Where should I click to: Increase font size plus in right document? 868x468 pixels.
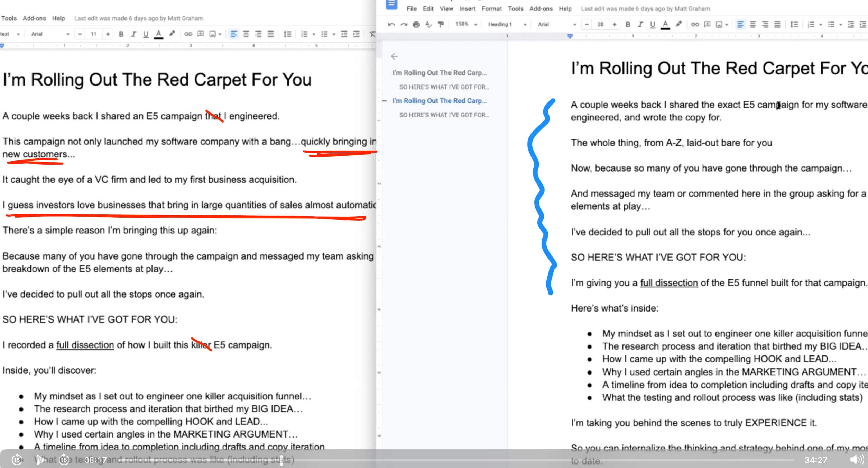pyautogui.click(x=614, y=24)
